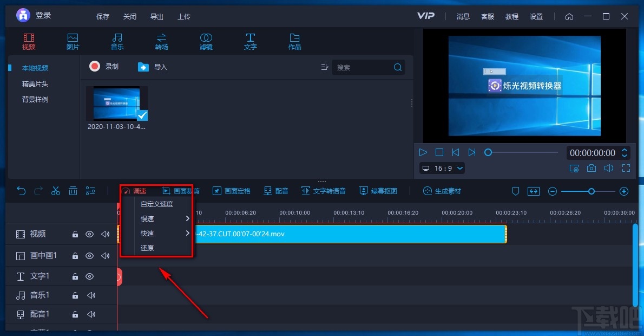This screenshot has width=644, height=336.
Task: Click the home icon in title bar
Action: pyautogui.click(x=569, y=16)
